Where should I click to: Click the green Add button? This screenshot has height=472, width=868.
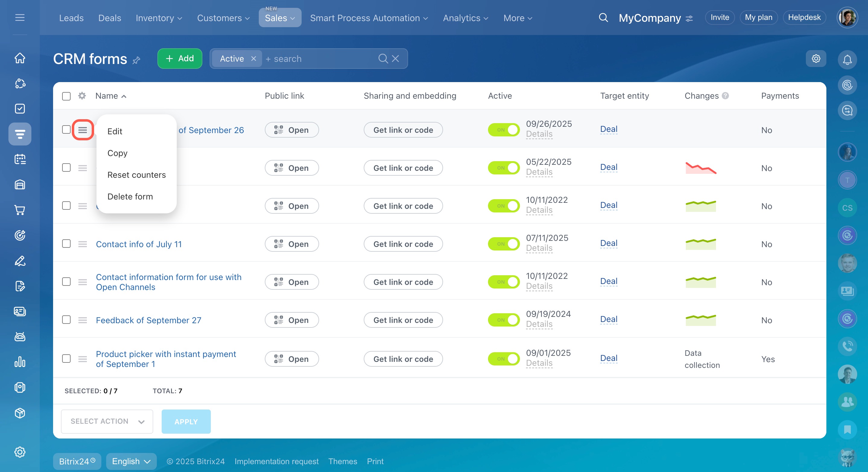pyautogui.click(x=179, y=59)
